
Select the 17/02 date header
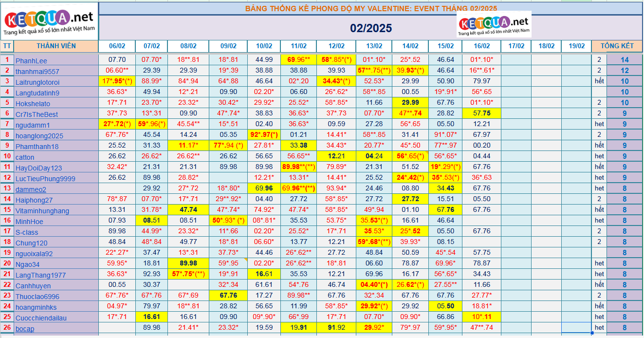point(516,46)
